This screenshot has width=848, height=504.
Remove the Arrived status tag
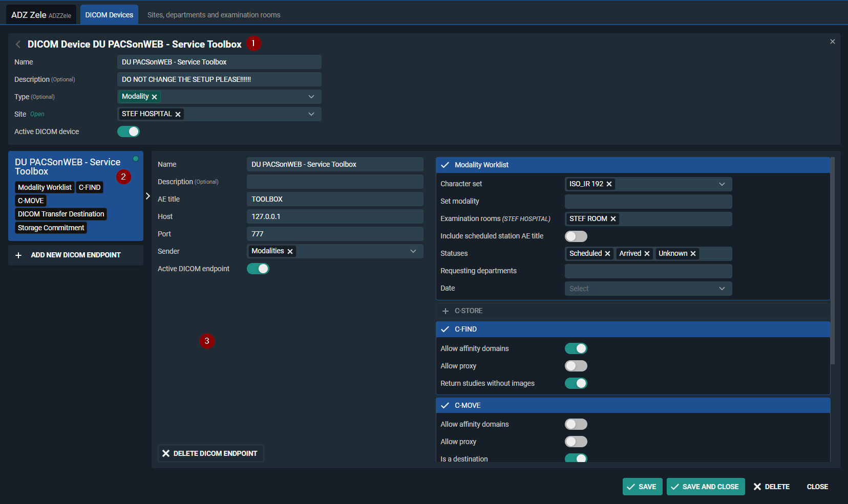[647, 254]
